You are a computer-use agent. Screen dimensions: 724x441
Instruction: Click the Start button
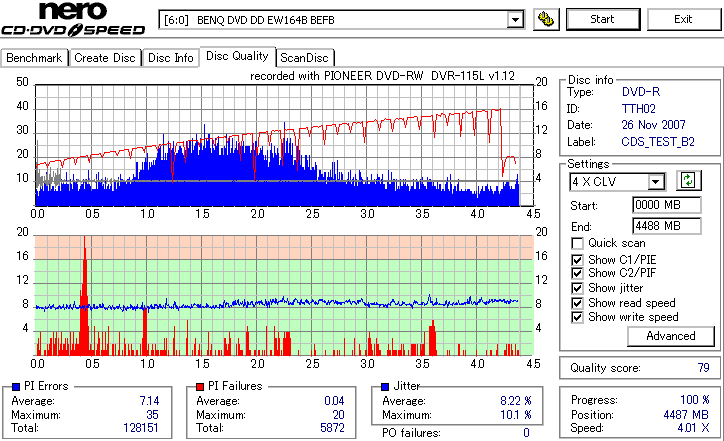pos(603,19)
